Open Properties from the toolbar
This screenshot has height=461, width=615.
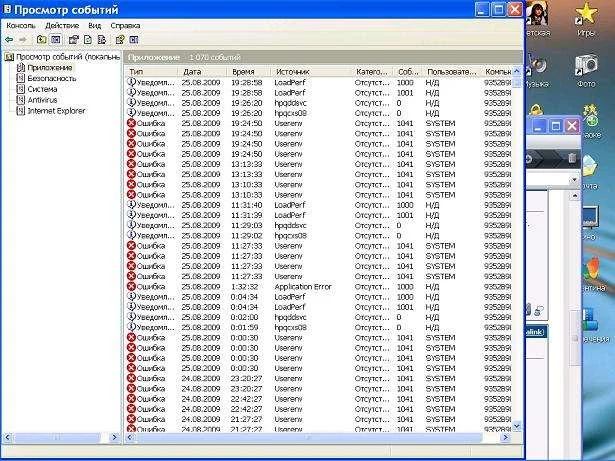pyautogui.click(x=73, y=40)
